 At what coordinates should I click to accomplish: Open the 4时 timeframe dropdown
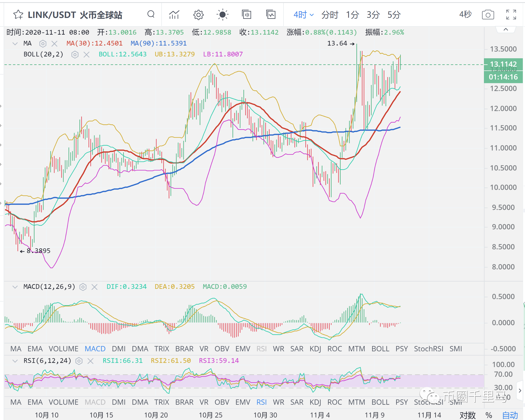click(x=303, y=15)
